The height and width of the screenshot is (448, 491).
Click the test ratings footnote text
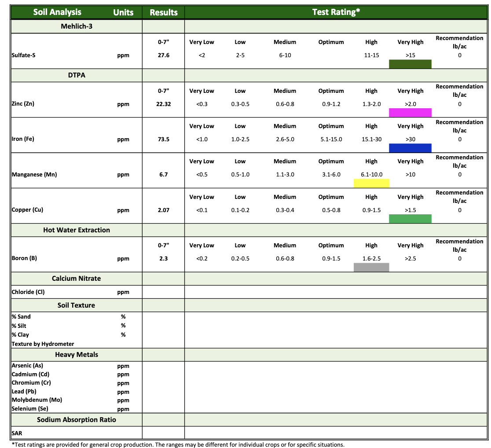[178, 444]
